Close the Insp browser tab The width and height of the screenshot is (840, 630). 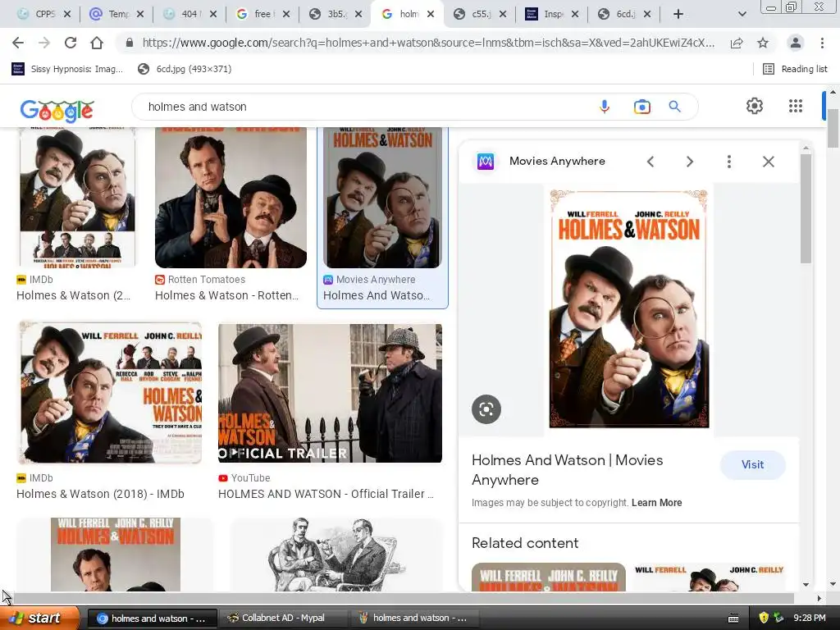pos(575,15)
